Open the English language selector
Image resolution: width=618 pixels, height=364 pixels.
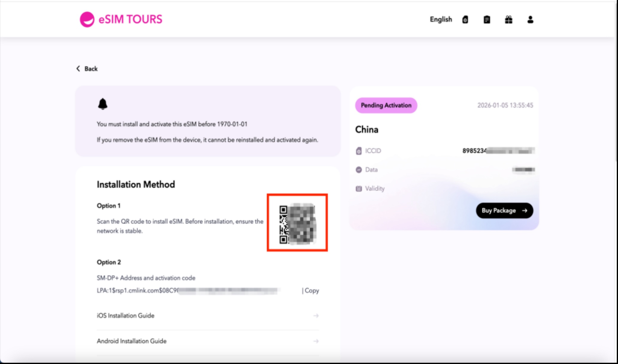pyautogui.click(x=441, y=19)
